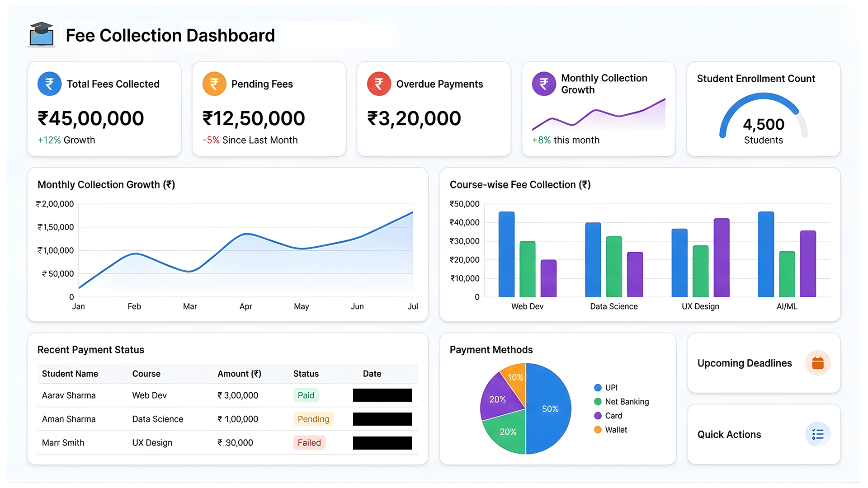The image size is (868, 488).
Task: Toggle the Wallet legend entry
Action: [x=615, y=430]
